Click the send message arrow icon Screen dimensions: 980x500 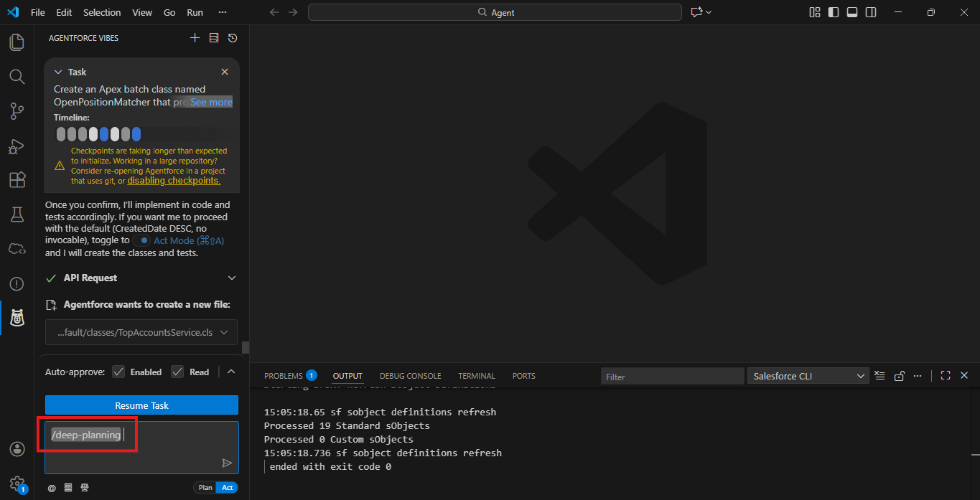[227, 463]
